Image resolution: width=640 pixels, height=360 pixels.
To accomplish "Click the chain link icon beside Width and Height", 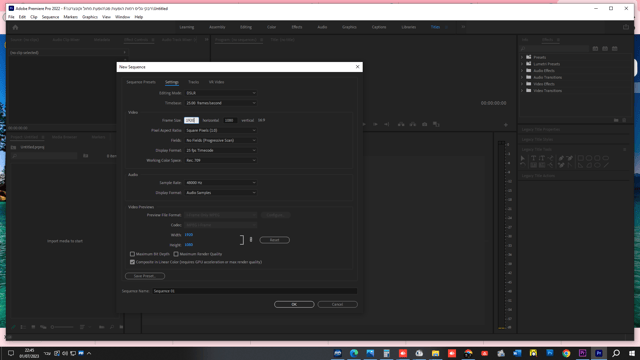I will click(x=251, y=240).
